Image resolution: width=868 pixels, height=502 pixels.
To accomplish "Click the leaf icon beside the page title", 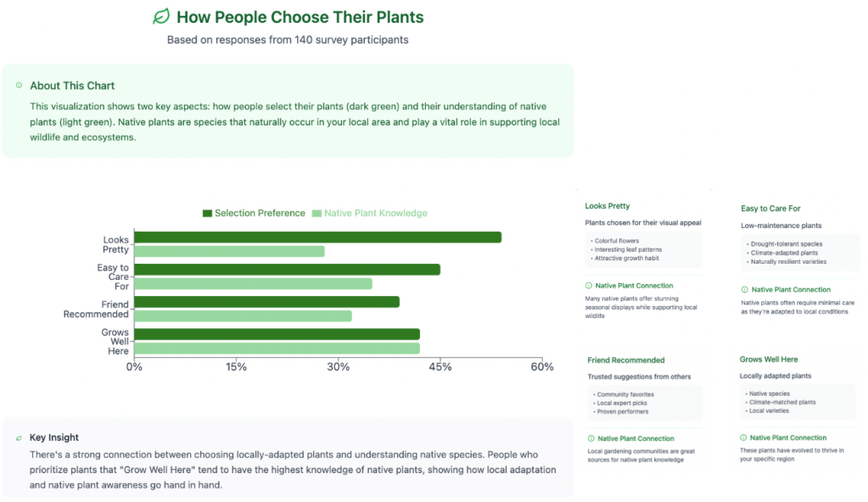I will [160, 17].
